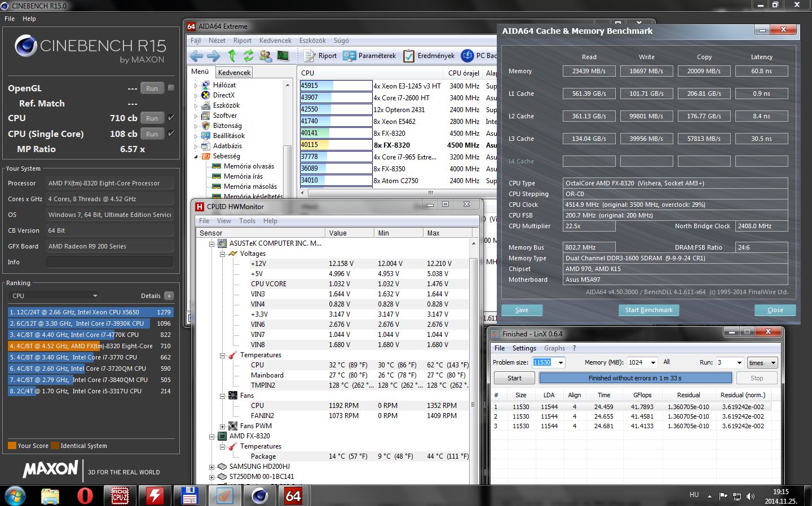The width and height of the screenshot is (812, 506).
Task: Select Memória olvasás benchmark
Action: point(249,166)
